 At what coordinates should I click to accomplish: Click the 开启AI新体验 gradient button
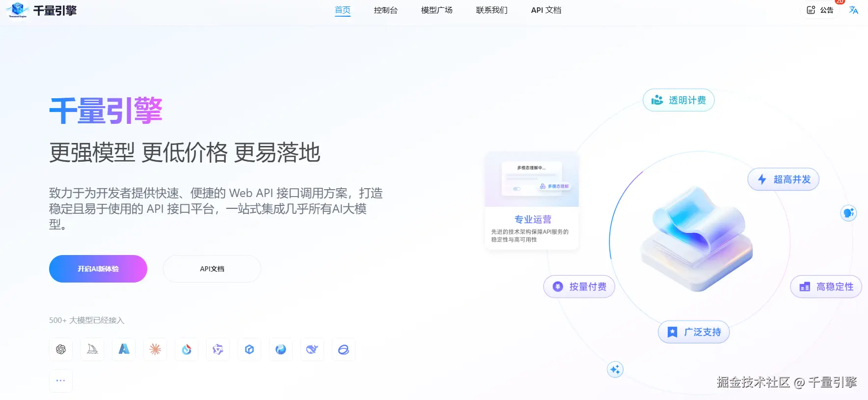point(98,269)
